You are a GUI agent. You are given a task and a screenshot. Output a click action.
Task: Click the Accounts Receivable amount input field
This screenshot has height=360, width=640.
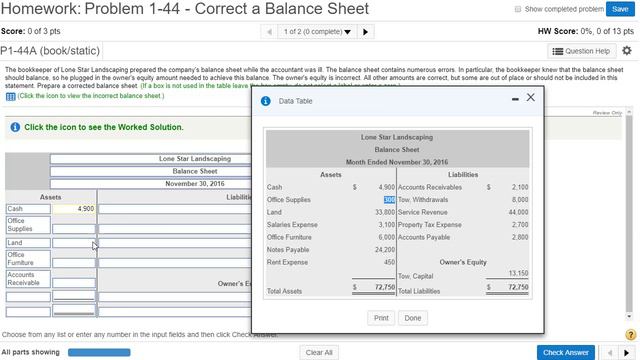[x=74, y=283]
